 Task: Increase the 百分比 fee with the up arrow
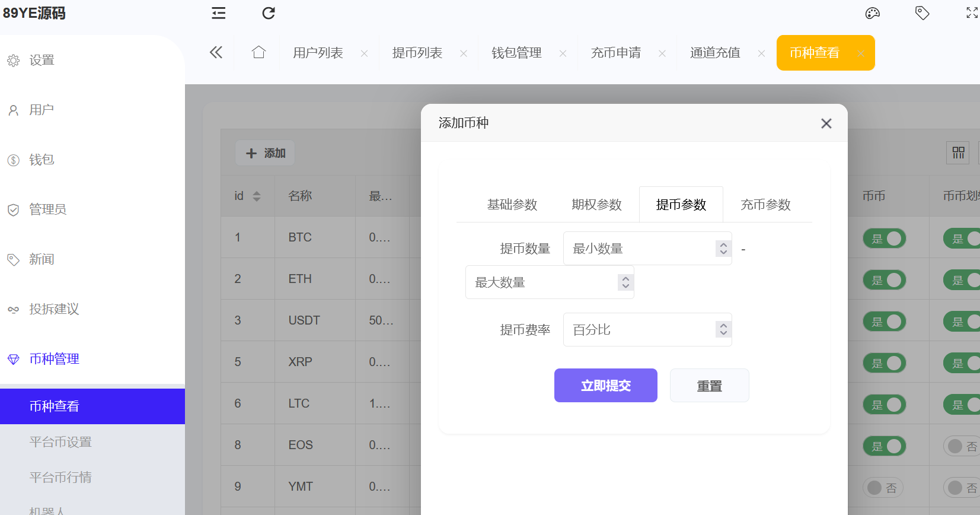tap(723, 325)
